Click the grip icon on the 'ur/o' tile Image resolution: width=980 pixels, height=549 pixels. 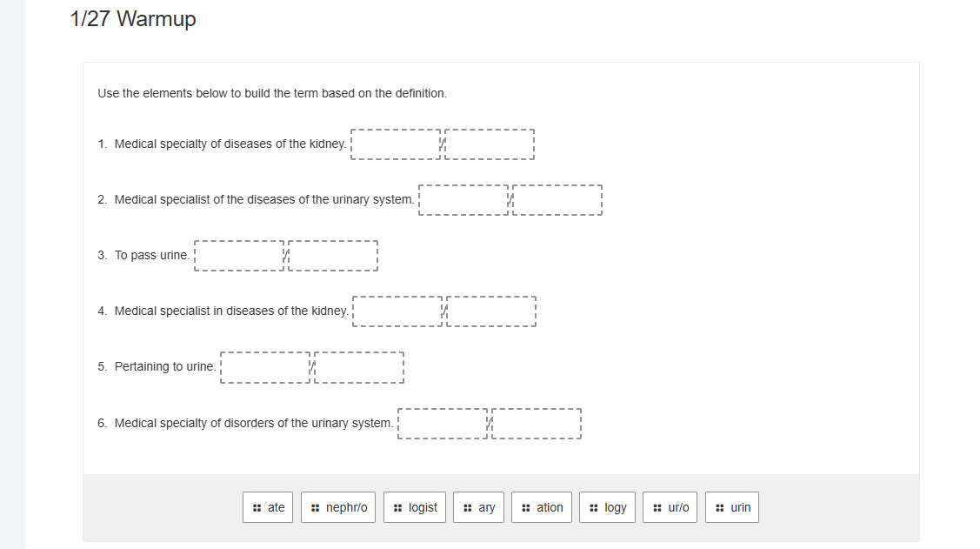point(657,506)
